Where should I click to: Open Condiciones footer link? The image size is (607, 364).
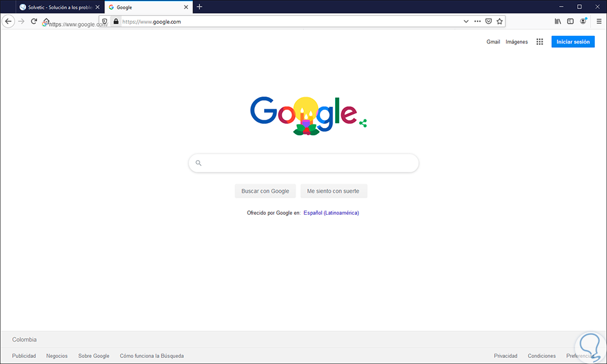tap(541, 356)
